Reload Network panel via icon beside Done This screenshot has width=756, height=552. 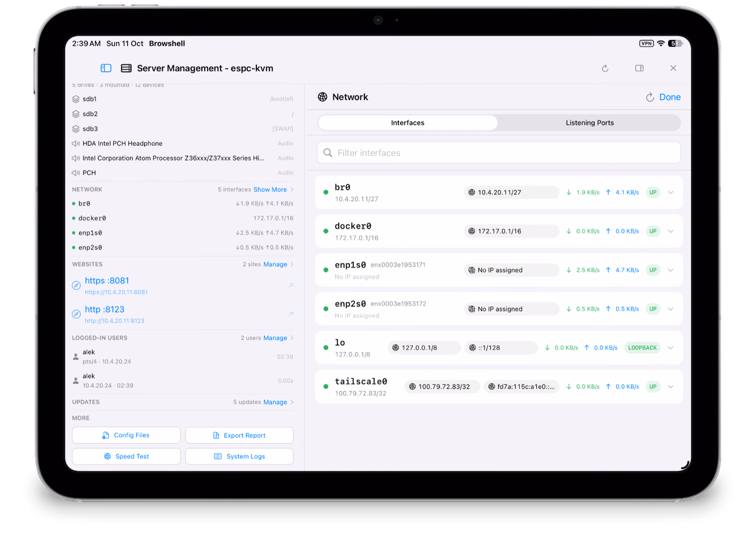point(650,97)
